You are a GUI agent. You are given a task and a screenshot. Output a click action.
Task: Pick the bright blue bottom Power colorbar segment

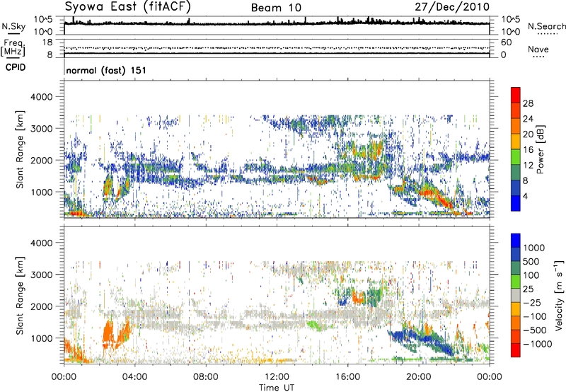(x=516, y=203)
